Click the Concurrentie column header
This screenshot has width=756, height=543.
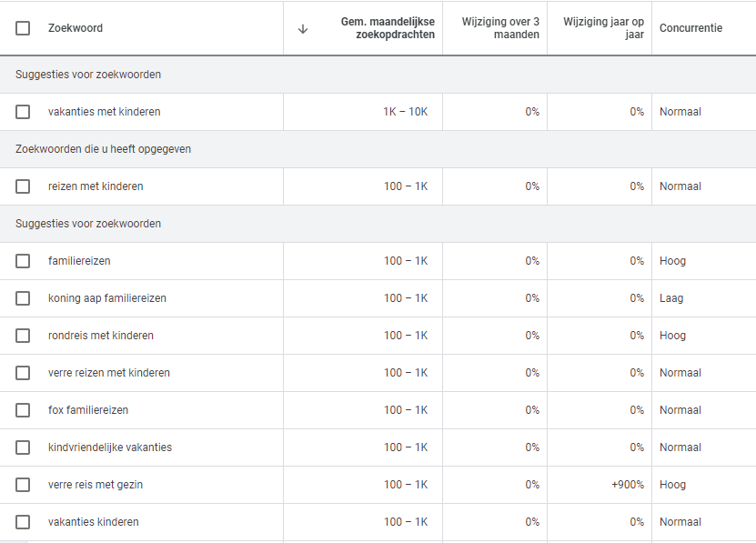point(690,28)
